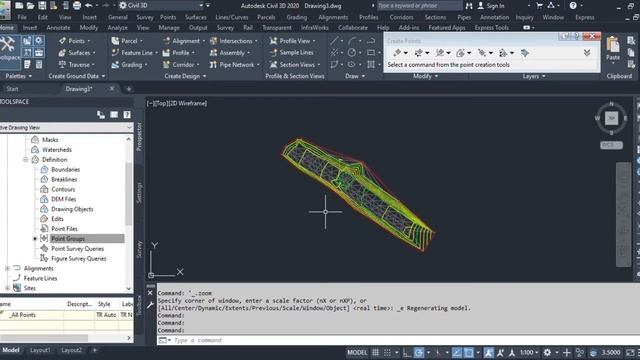Click the ViewCube top face
Image resolution: width=640 pixels, height=360 pixels.
pyautogui.click(x=611, y=118)
